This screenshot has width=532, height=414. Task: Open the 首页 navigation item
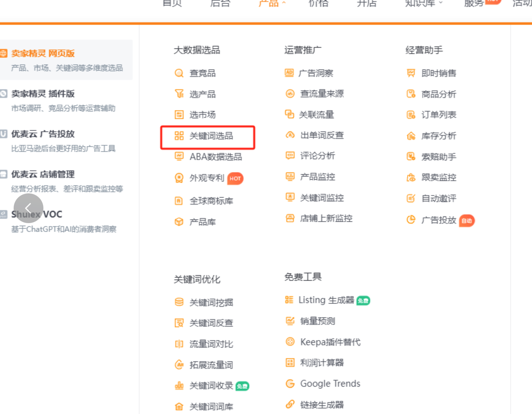pyautogui.click(x=172, y=3)
